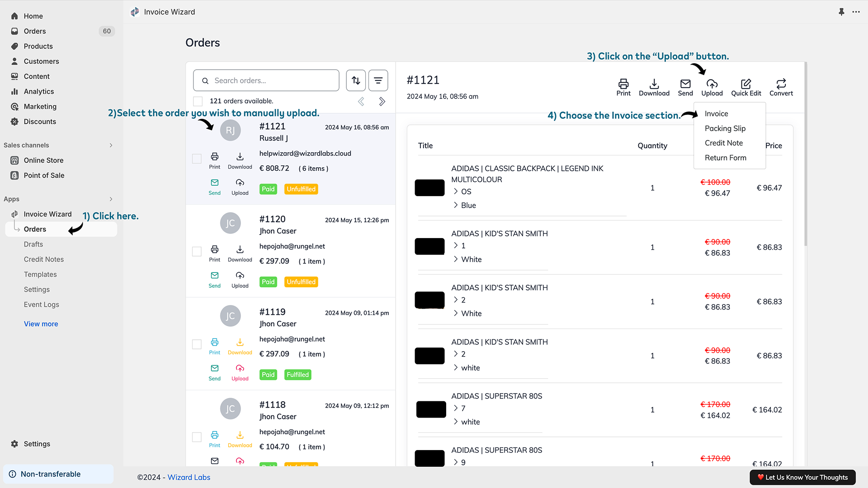Tick the checkbox for order #1118
868x488 pixels.
click(197, 437)
